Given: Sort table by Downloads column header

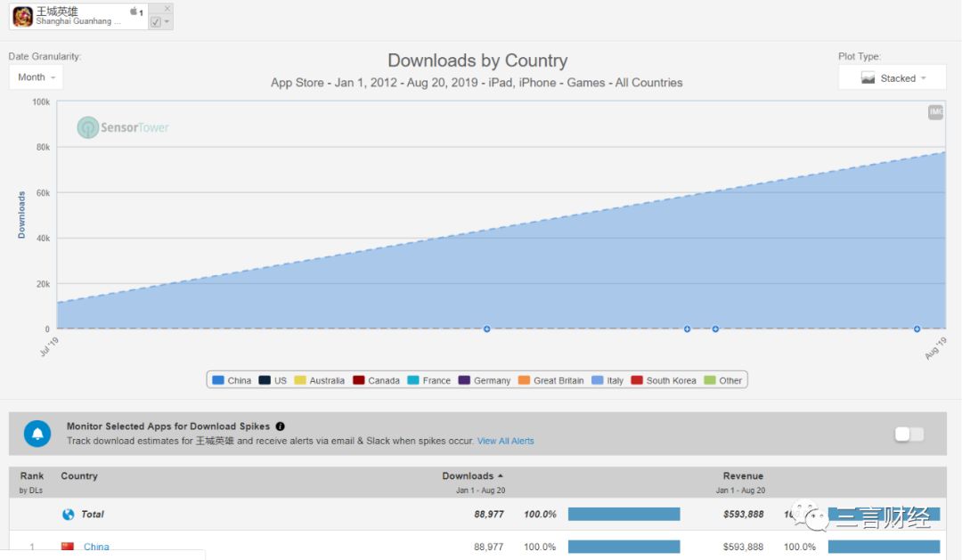Looking at the screenshot, I should 472,475.
